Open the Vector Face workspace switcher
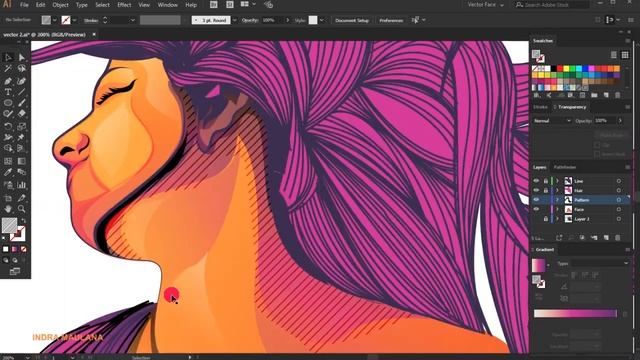Viewport: 640px width, 360px height. coord(486,5)
